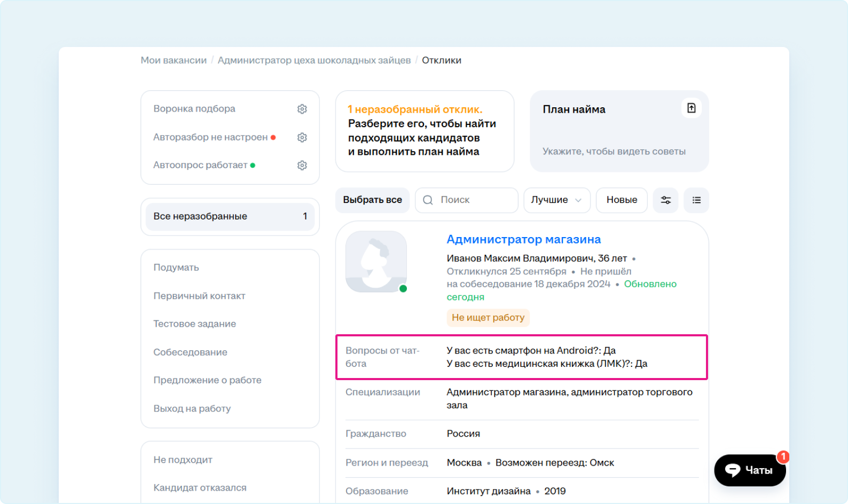Open settings gear for Воронка подбора
848x504 pixels.
(x=302, y=109)
